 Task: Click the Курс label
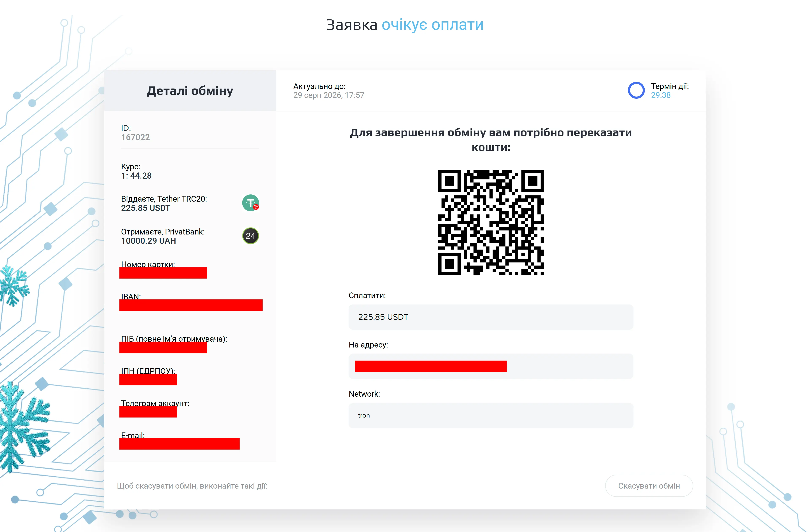(x=131, y=167)
